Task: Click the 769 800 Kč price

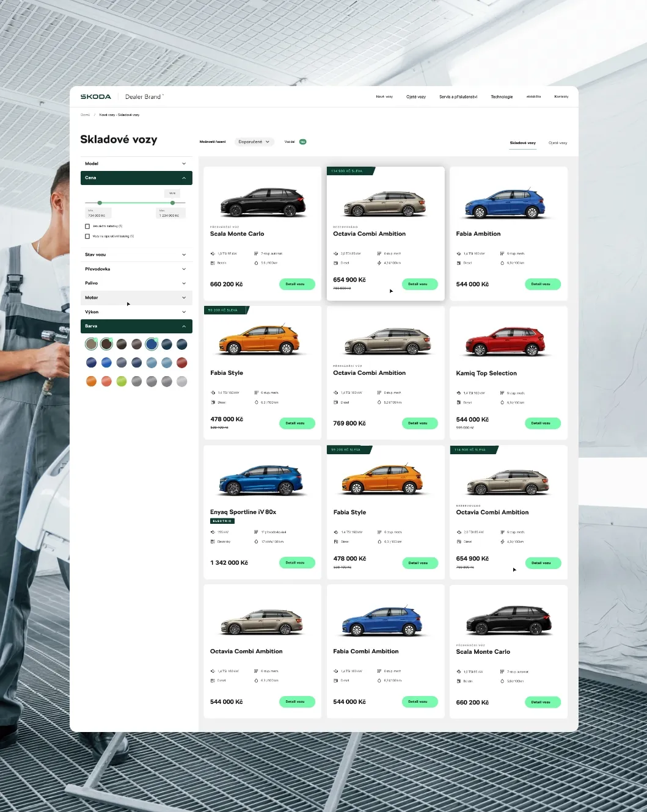Action: (349, 423)
